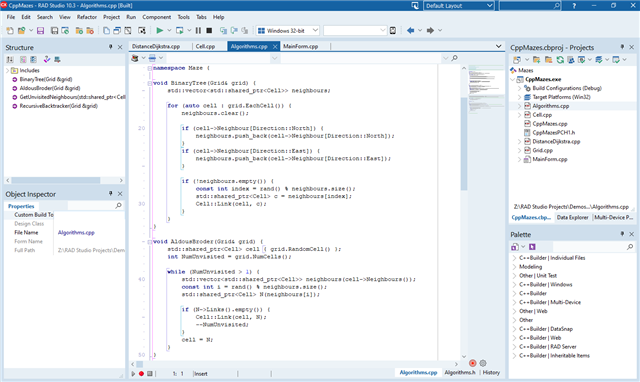Screen dimensions: 640x382
Task: Click the help question mark in title bar
Action: [574, 6]
